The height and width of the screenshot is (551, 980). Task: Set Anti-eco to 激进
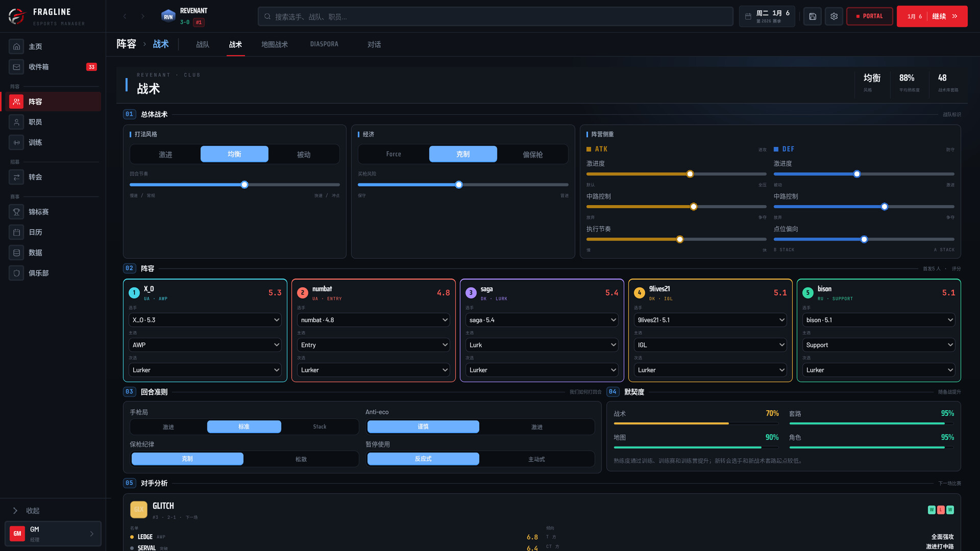pyautogui.click(x=537, y=427)
